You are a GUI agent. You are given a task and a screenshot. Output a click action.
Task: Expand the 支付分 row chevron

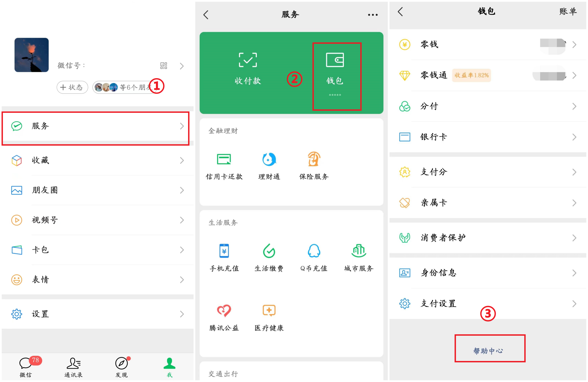tap(574, 172)
